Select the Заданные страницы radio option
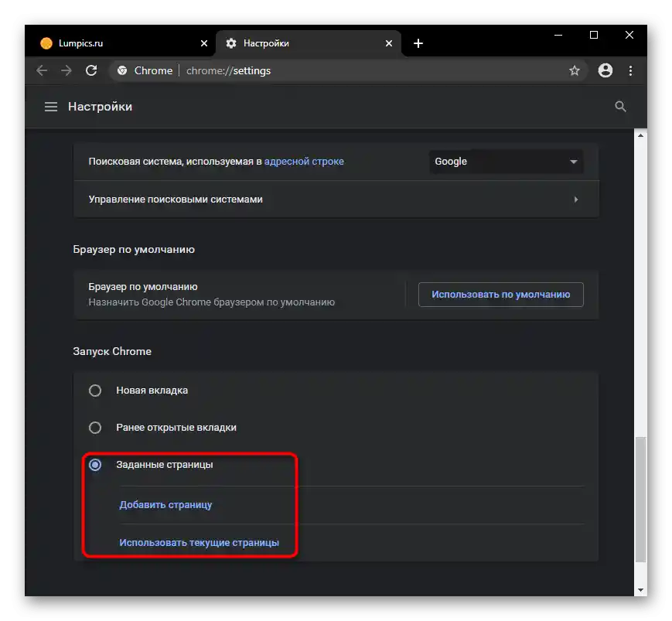The height and width of the screenshot is (621, 672). (x=95, y=465)
